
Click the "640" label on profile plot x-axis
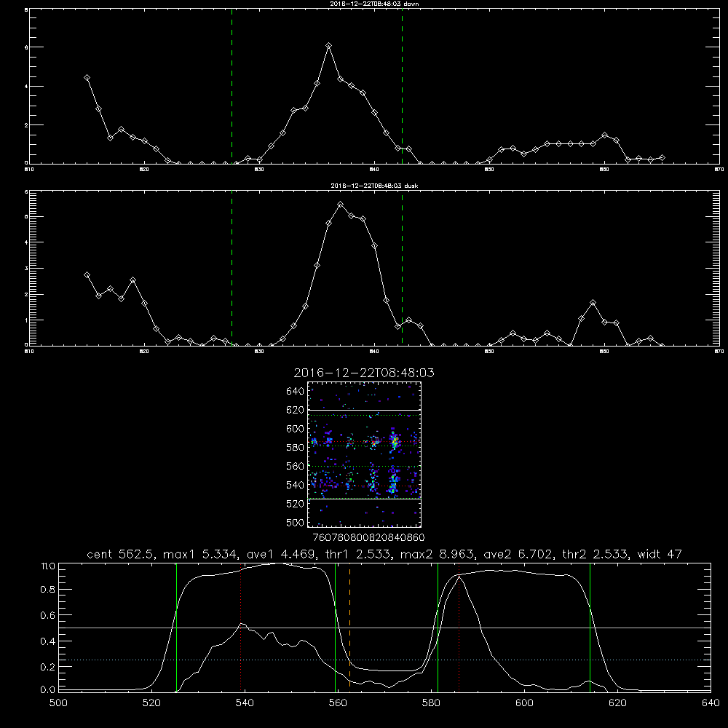coord(711,703)
